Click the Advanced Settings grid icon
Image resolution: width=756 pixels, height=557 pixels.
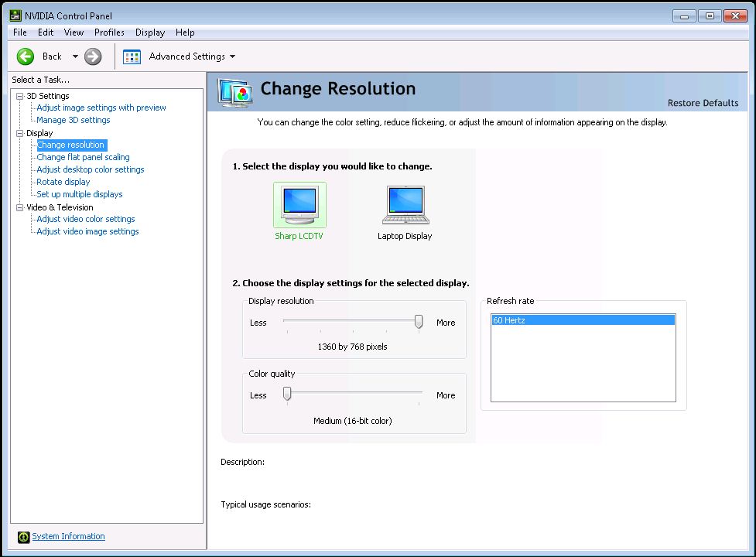[132, 56]
